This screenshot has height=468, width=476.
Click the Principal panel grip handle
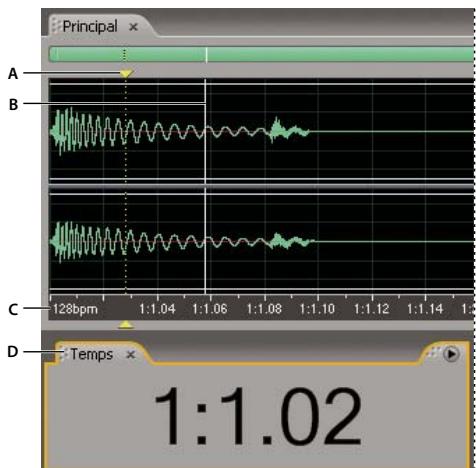[x=56, y=27]
